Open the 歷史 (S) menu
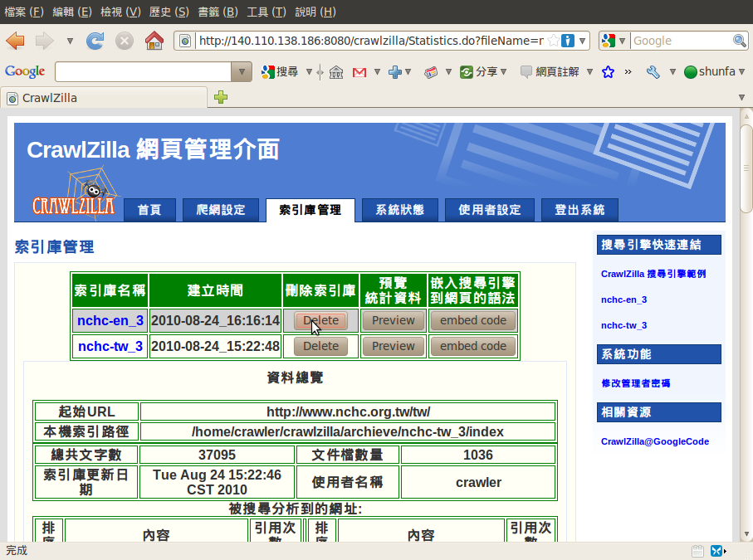Viewport: 753px width, 560px height. click(169, 12)
